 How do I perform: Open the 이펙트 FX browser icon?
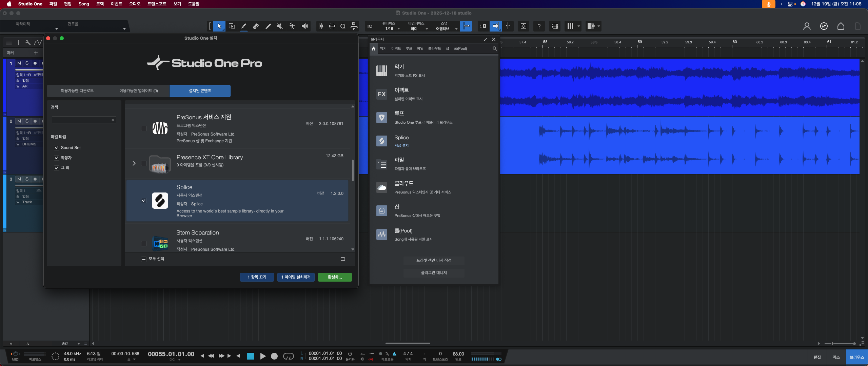[x=382, y=94]
